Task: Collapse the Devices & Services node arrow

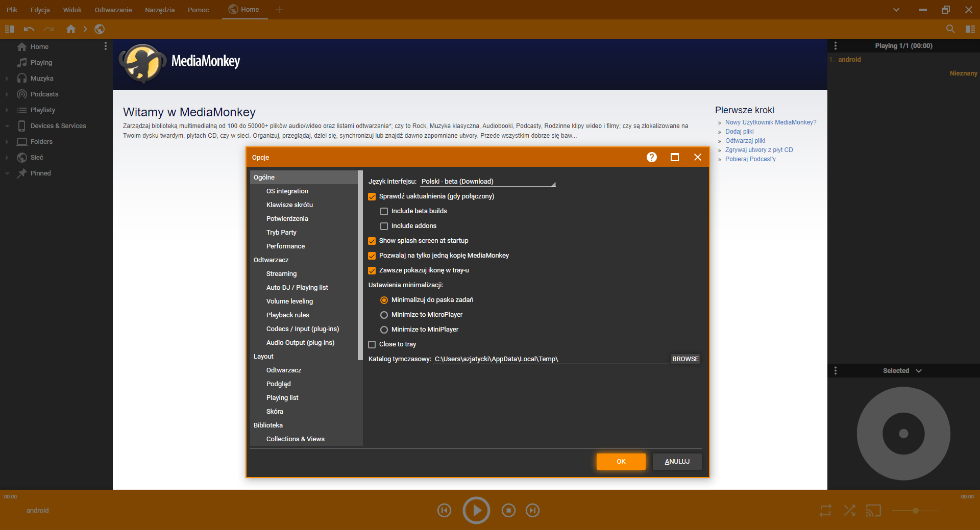Action: point(7,126)
